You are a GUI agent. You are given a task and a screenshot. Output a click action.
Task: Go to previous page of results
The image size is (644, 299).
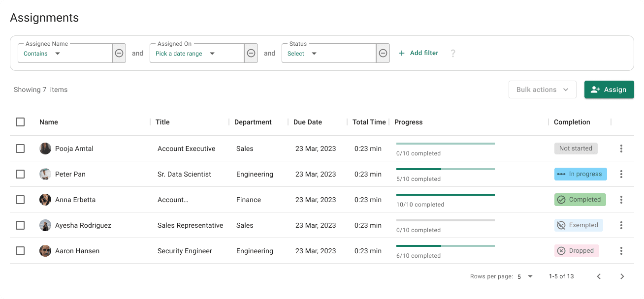(599, 276)
